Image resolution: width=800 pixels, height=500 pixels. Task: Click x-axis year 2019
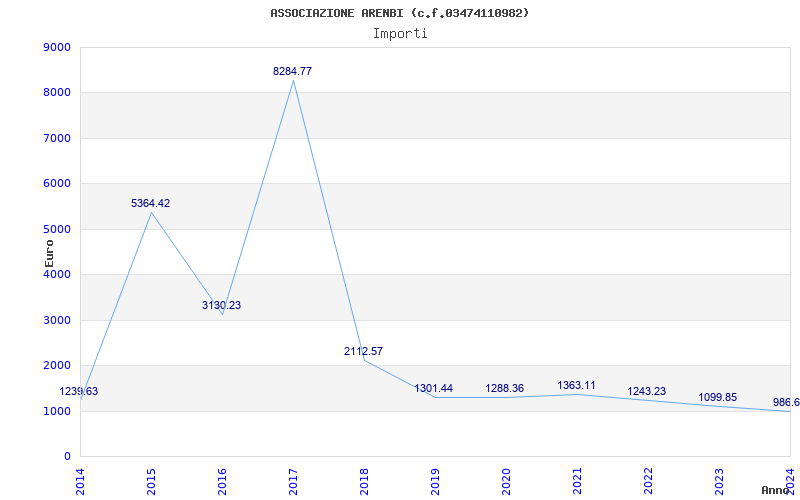[435, 482]
